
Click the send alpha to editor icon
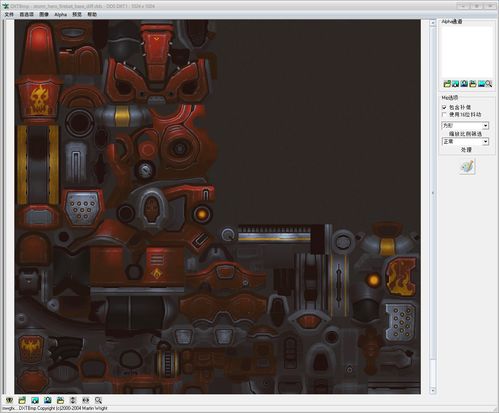point(464,84)
